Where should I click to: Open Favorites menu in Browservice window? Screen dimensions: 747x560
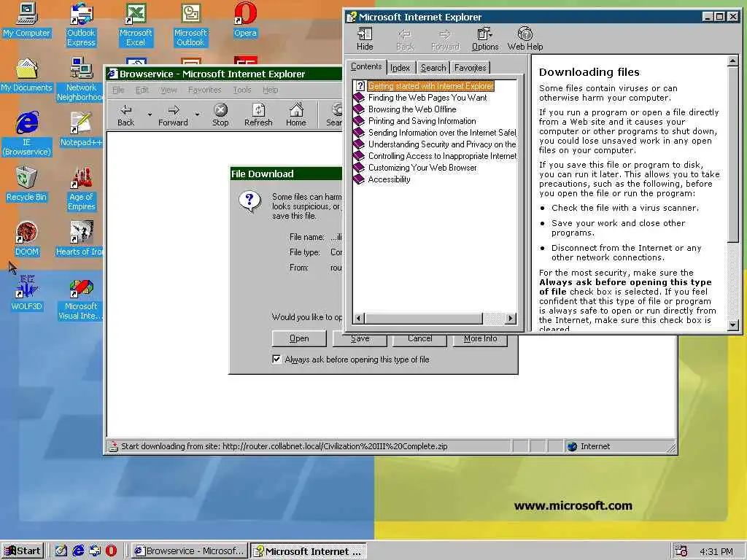click(x=205, y=90)
